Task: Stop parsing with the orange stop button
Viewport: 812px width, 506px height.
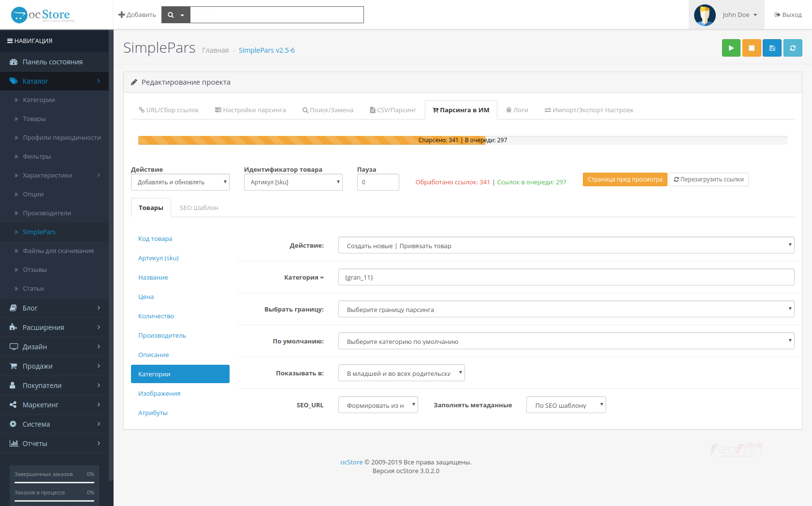Action: [752, 48]
